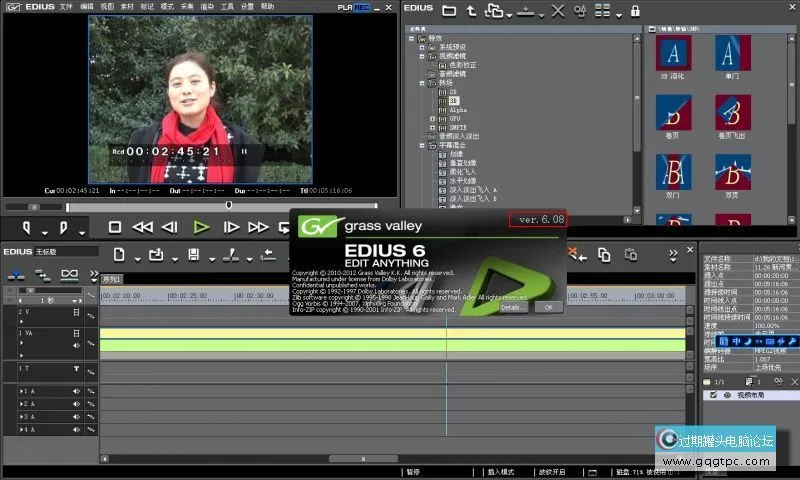Image resolution: width=800 pixels, height=480 pixels.
Task: Click the Rewind transport icon
Action: [143, 227]
